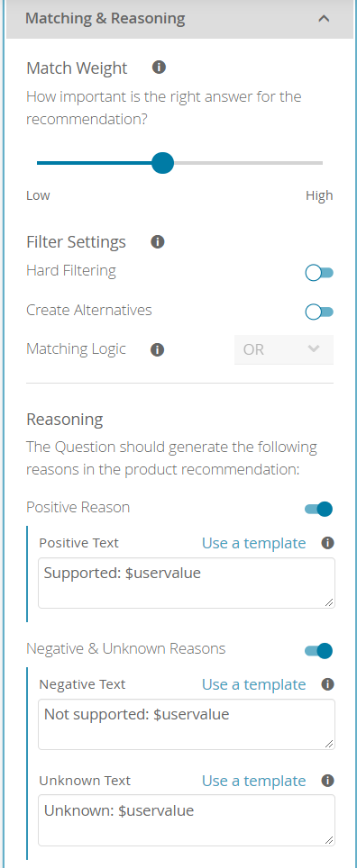Disable the Positive Reason toggle
The width and height of the screenshot is (357, 868).
coord(319,509)
